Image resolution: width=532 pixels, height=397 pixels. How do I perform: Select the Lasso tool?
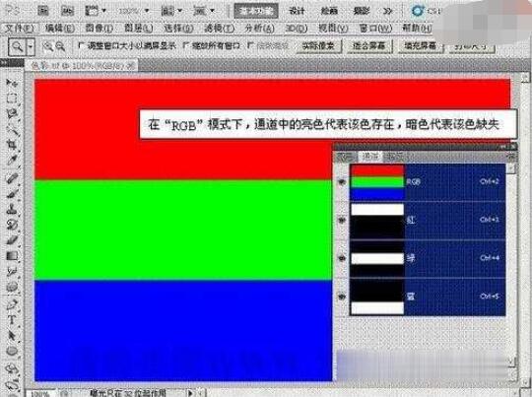pyautogui.click(x=12, y=113)
